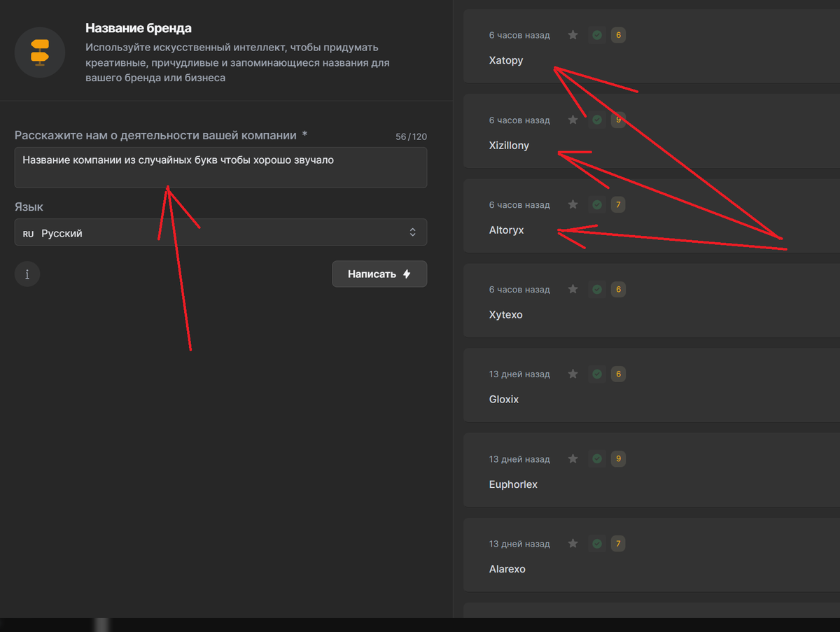Open the Язык language dropdown
The width and height of the screenshot is (840, 632).
point(220,232)
